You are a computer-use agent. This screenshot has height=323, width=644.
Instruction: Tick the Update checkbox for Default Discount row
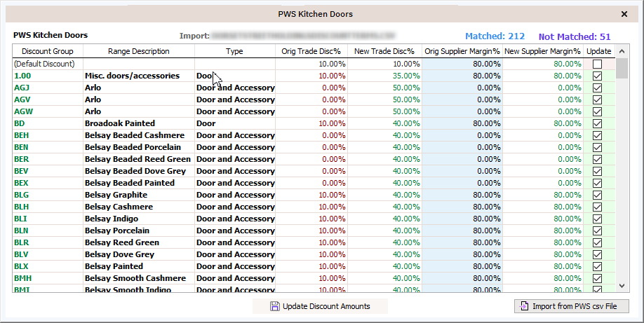[x=597, y=64]
